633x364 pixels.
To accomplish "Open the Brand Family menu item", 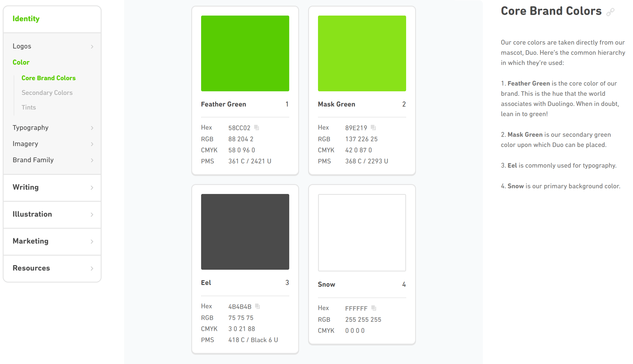I will point(33,160).
